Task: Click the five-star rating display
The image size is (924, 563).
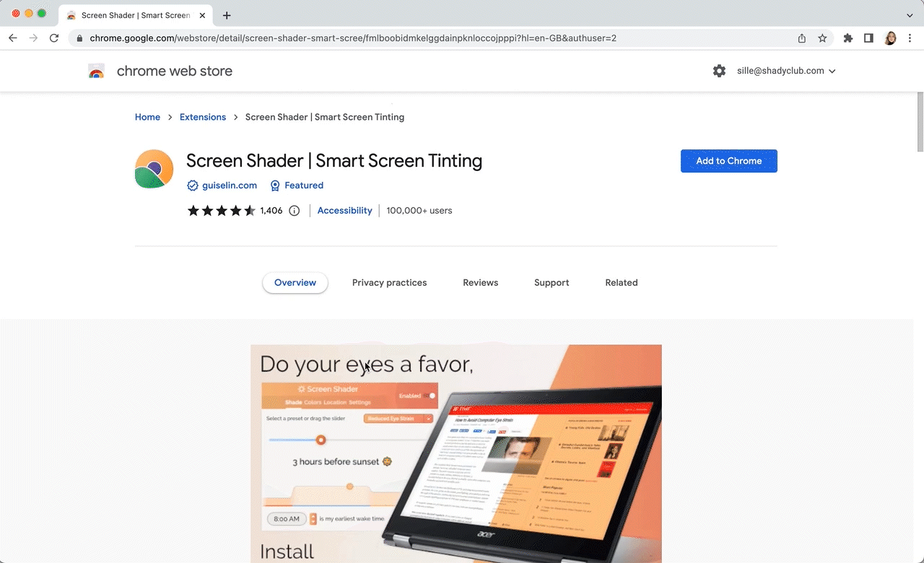Action: (x=221, y=211)
